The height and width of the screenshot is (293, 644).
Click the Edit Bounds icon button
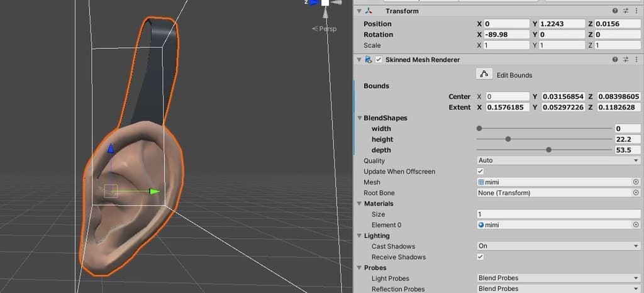point(484,75)
